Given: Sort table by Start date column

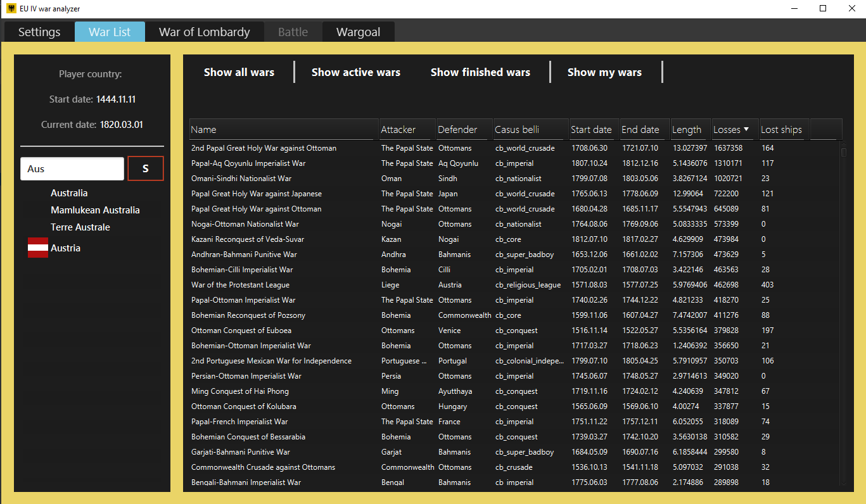Looking at the screenshot, I should tap(594, 129).
